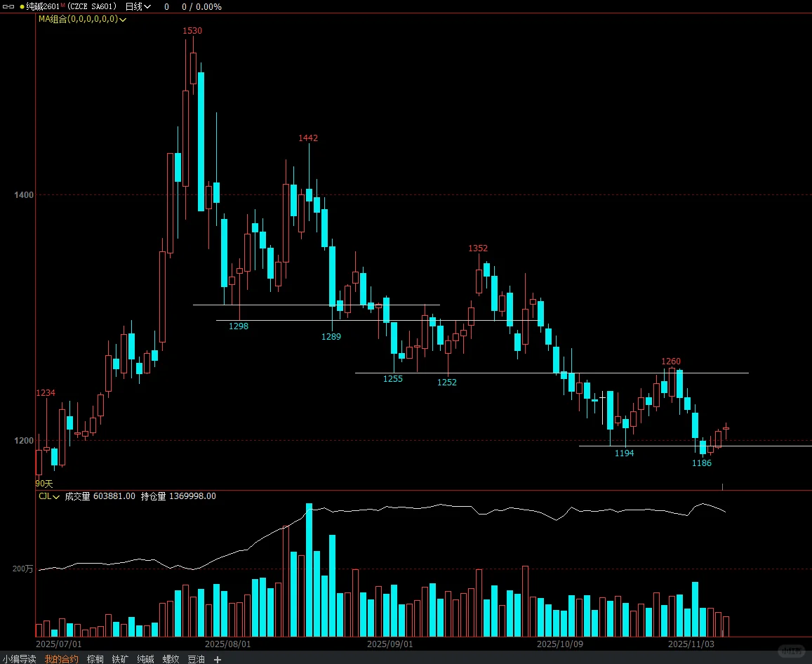Click the 1200 price axis label

(x=24, y=440)
